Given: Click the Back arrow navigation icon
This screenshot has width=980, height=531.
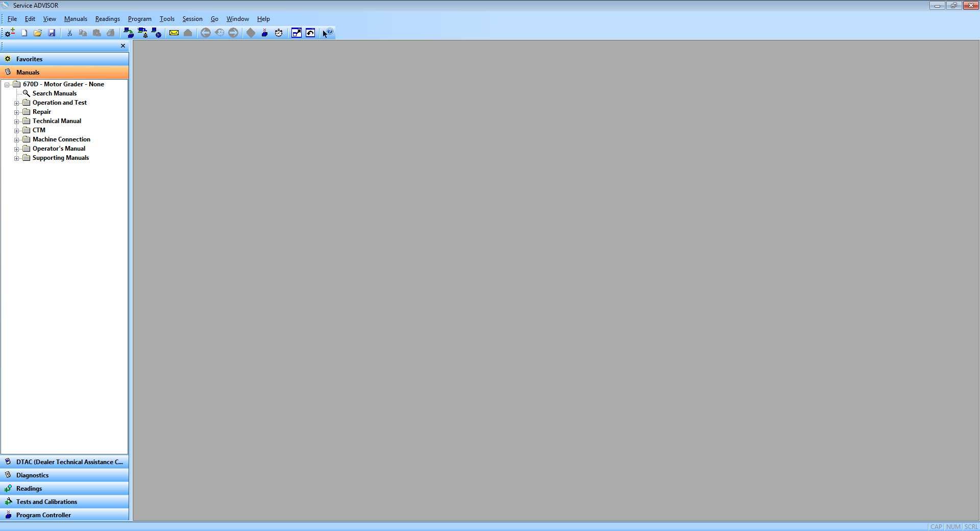Looking at the screenshot, I should (x=206, y=33).
